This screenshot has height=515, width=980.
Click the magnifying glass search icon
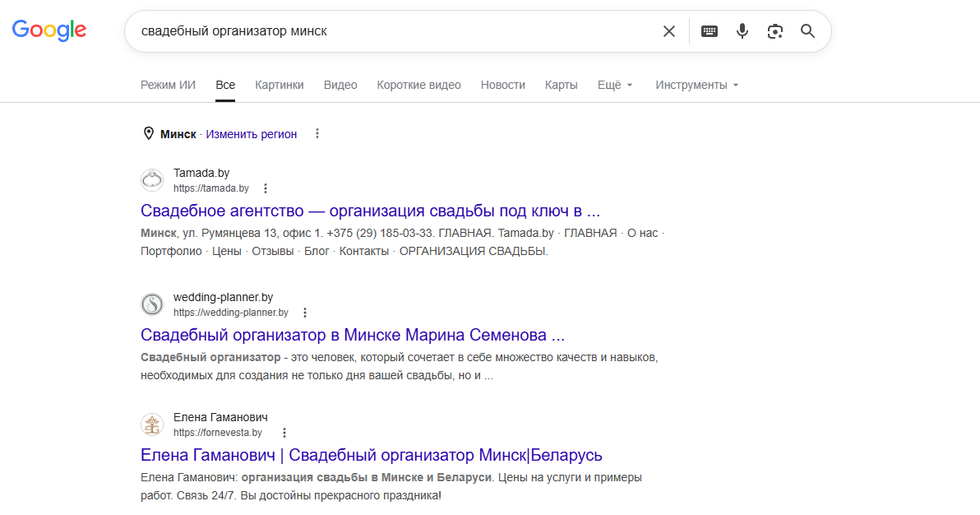click(x=807, y=31)
